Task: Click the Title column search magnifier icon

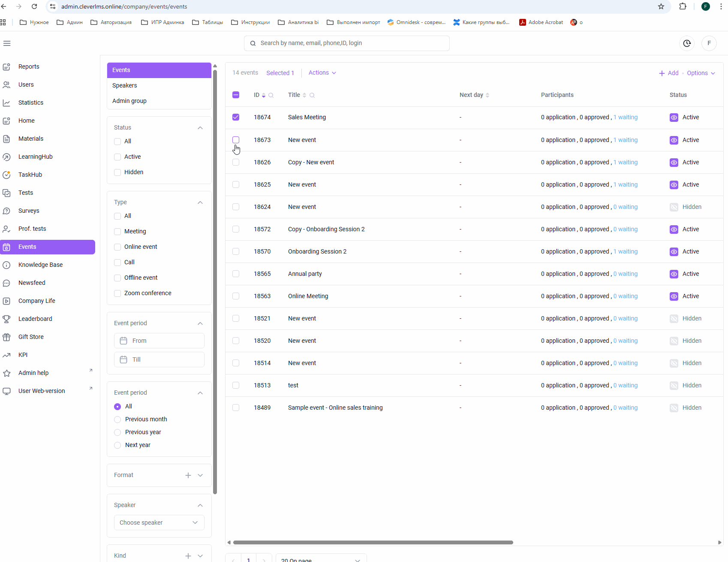Action: point(312,95)
